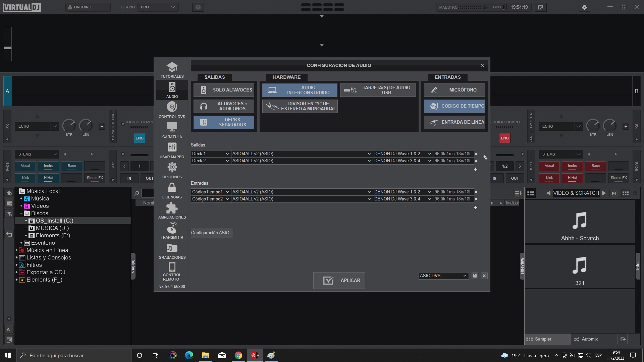Toggle the Vocal stem on right deck

[x=549, y=166]
